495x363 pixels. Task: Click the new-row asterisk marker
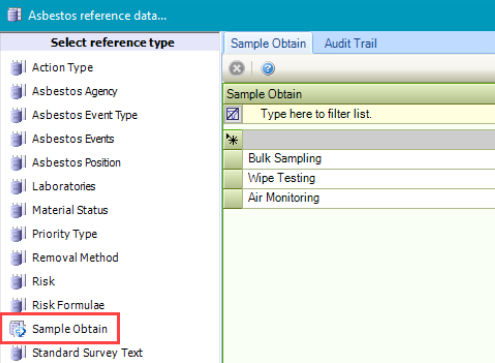[x=233, y=139]
